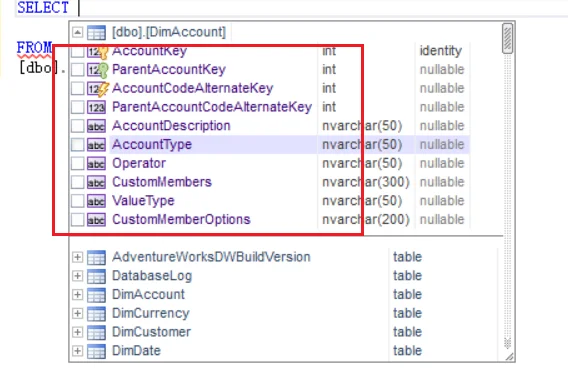
Task: Choose DimCurrency from the table list
Action: click(x=150, y=314)
